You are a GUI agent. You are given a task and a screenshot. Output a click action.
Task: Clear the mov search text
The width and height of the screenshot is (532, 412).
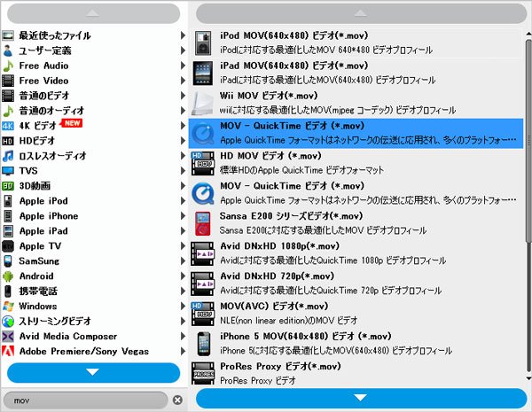click(x=177, y=400)
